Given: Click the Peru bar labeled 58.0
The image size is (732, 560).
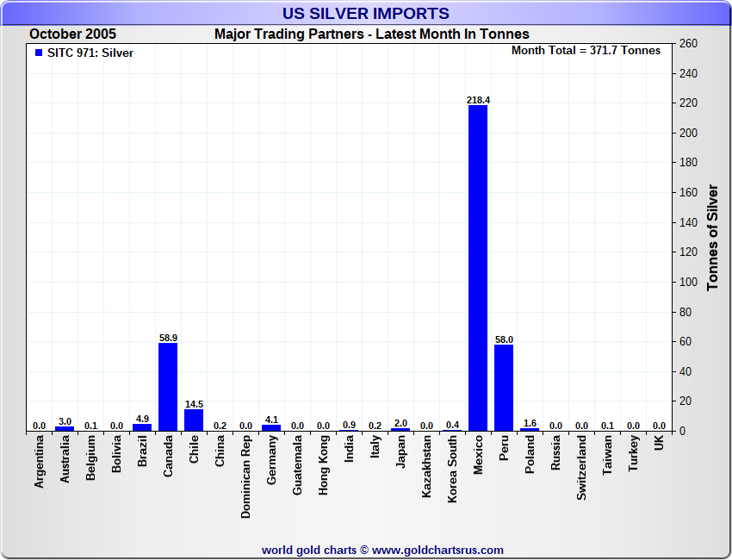Looking at the screenshot, I should point(504,388).
